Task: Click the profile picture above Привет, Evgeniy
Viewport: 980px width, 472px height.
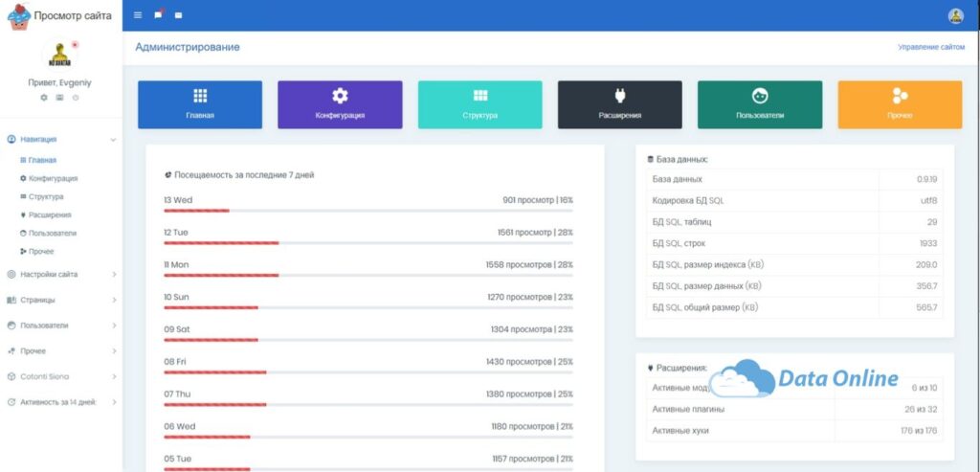Action: pyautogui.click(x=60, y=55)
